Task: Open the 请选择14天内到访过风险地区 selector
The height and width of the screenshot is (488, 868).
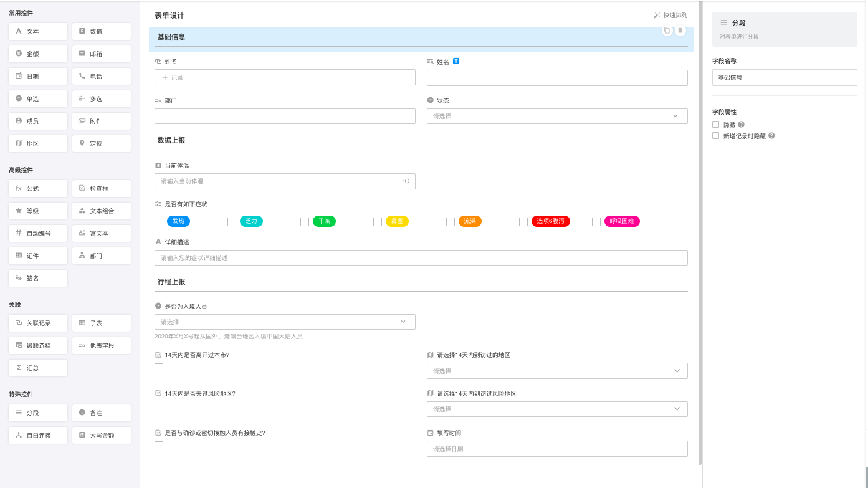Action: tap(556, 409)
